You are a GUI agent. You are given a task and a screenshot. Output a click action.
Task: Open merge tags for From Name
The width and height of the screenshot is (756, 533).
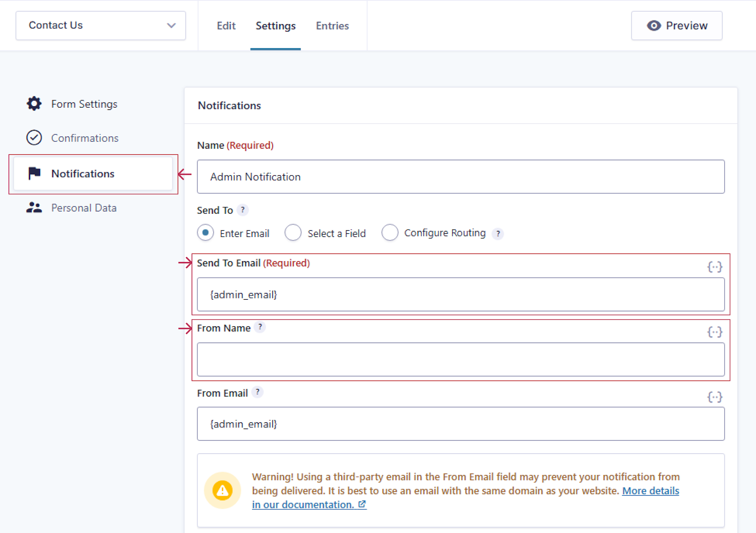coord(714,332)
